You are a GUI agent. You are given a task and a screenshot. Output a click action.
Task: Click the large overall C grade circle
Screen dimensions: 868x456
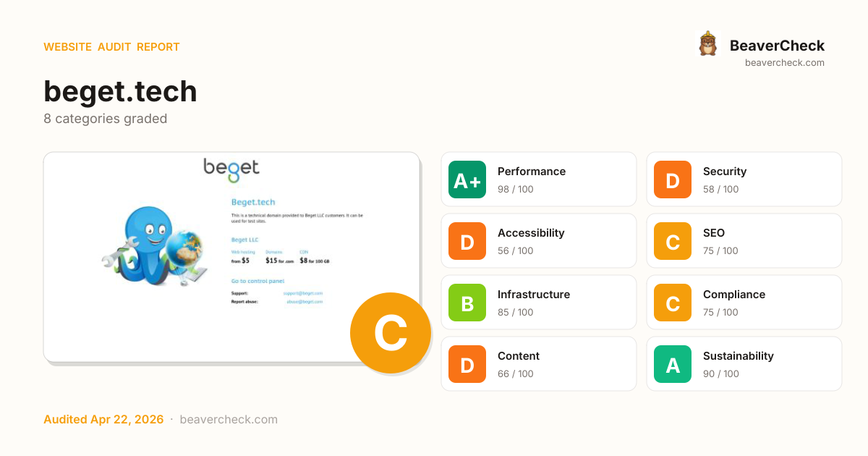click(x=391, y=333)
